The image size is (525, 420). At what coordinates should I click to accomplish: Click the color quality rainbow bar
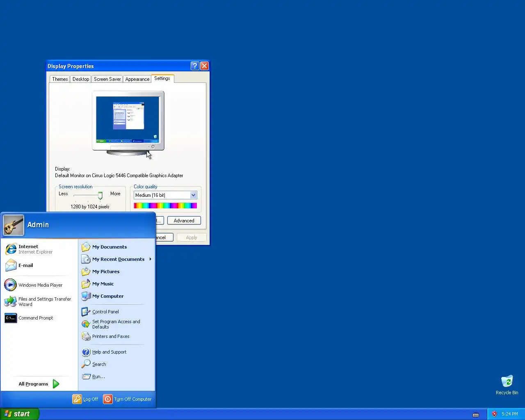[x=165, y=205]
